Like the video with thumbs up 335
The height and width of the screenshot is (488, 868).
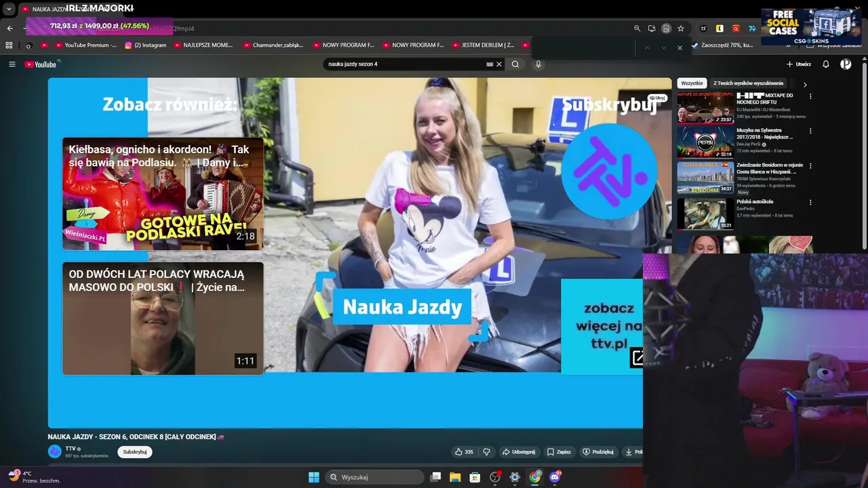[x=465, y=452]
